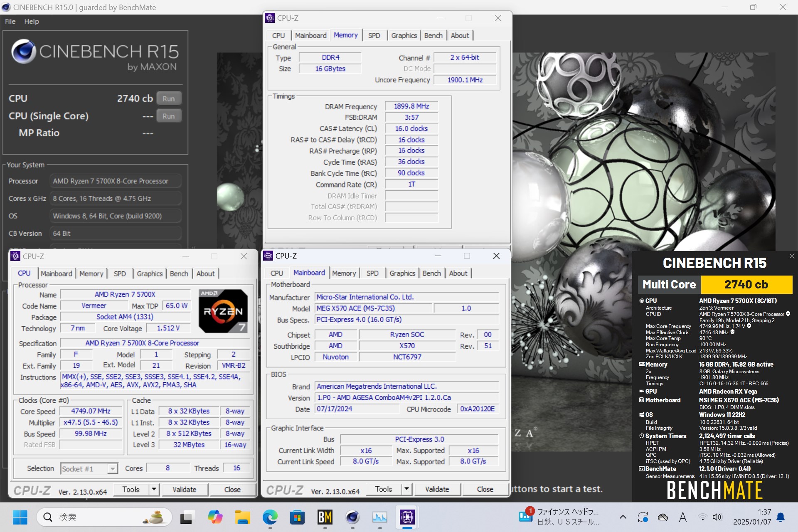Click the MEG X570 ACE model field
798x532 pixels.
point(373,308)
